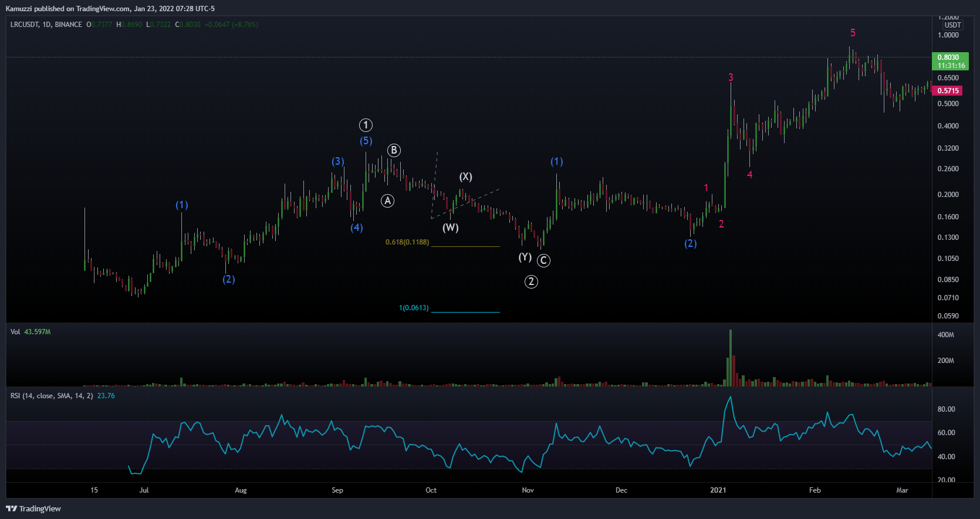Screen dimensions: 980x519
Task: Click the 0.0590 price axis label
Action: coord(948,316)
